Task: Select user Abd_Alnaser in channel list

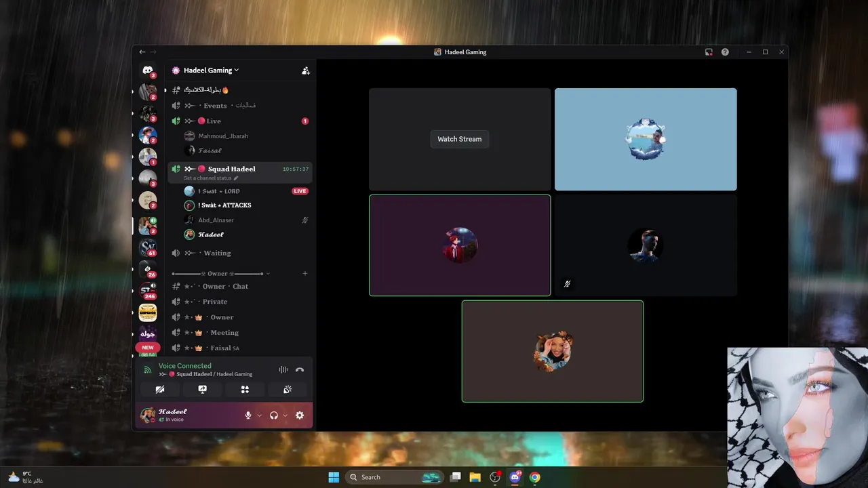Action: coord(216,220)
